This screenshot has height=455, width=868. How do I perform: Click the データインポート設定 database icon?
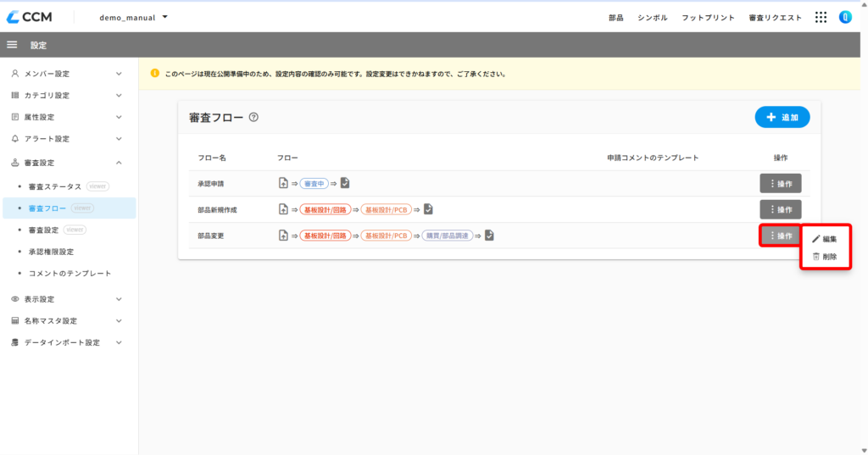pyautogui.click(x=15, y=342)
